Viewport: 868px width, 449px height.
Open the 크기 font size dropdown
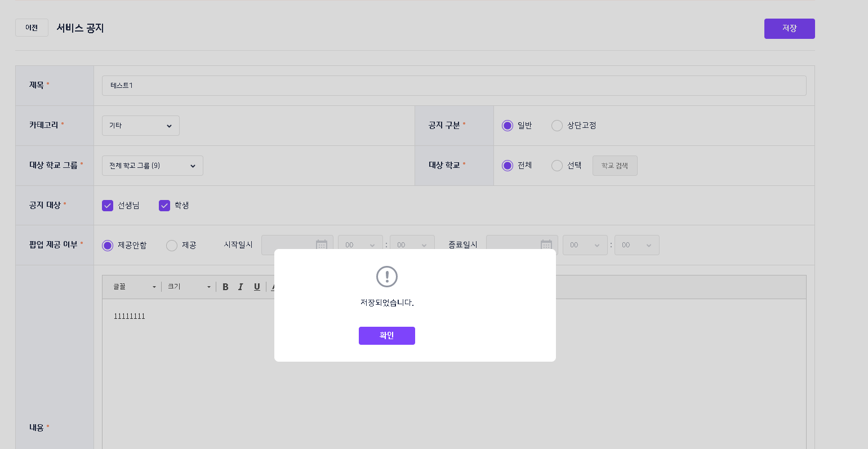(x=189, y=287)
